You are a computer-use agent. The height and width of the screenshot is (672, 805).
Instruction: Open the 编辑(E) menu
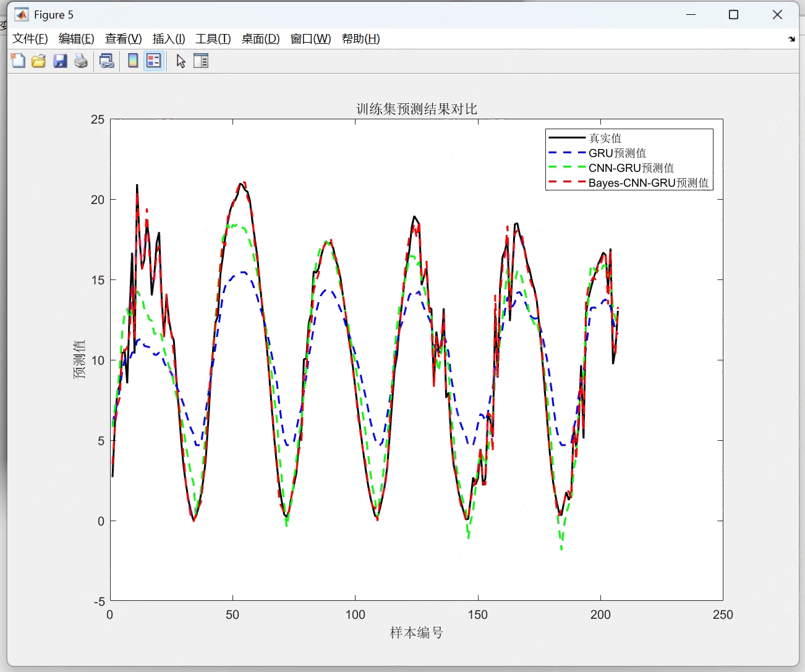pos(77,39)
